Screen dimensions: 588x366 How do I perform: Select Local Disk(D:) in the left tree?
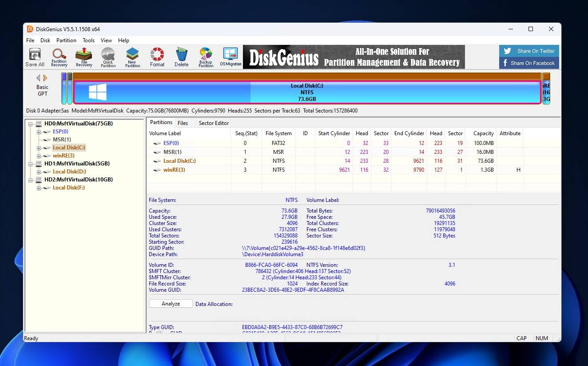69,172
